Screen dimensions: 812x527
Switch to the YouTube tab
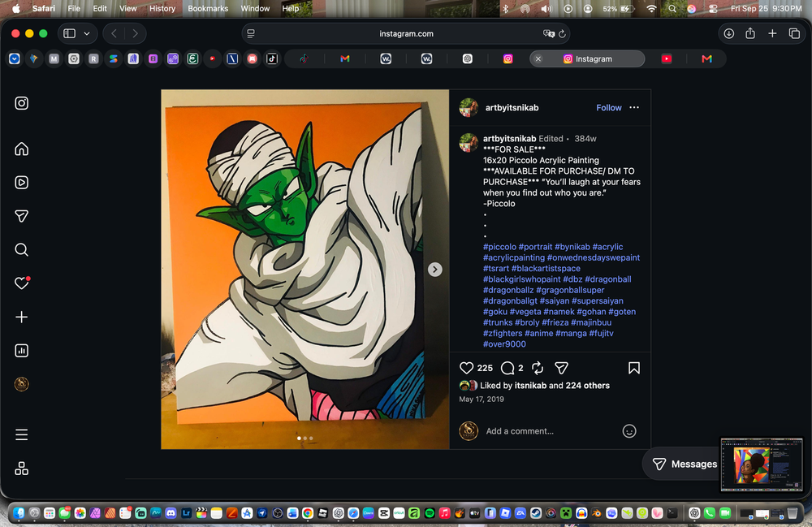667,59
